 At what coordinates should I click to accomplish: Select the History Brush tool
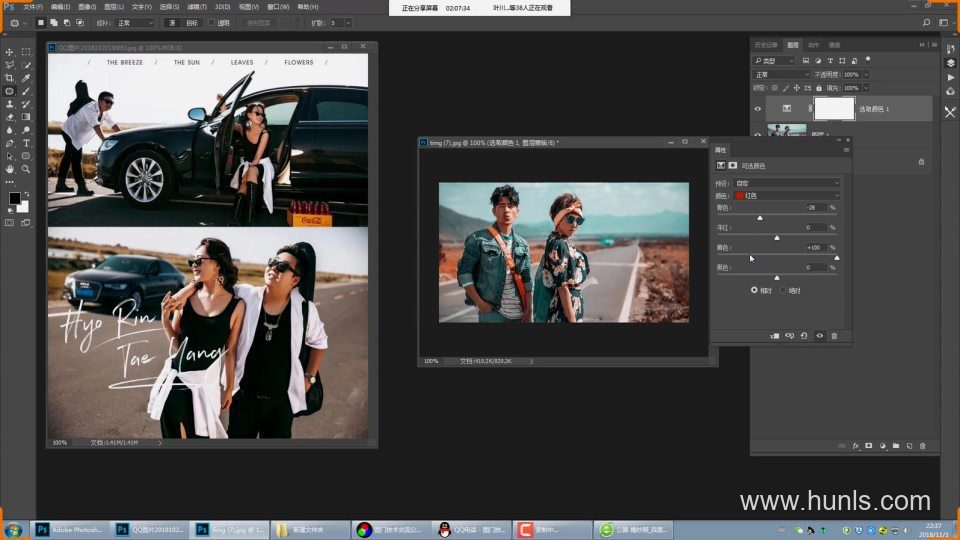pos(26,104)
